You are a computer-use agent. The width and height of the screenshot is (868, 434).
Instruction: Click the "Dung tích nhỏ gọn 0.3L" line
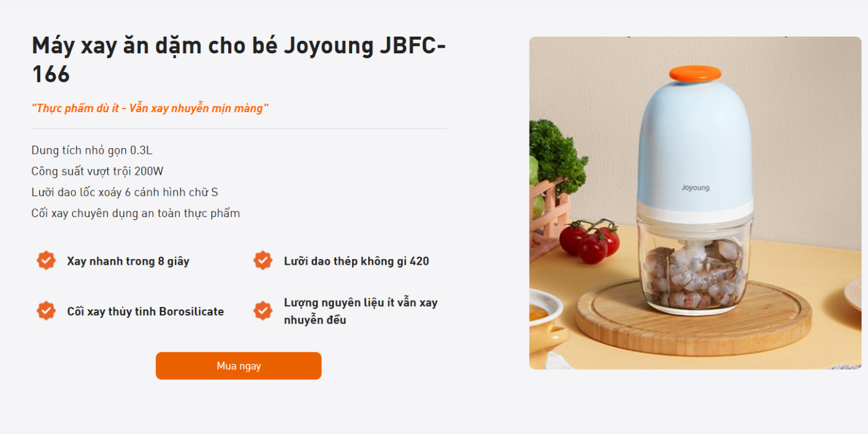(92, 150)
